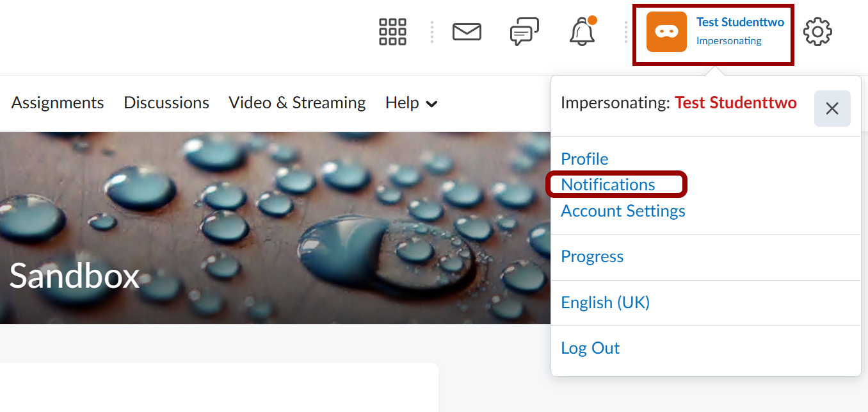868x412 pixels.
Task: View Progress from the user menu
Action: [x=592, y=256]
